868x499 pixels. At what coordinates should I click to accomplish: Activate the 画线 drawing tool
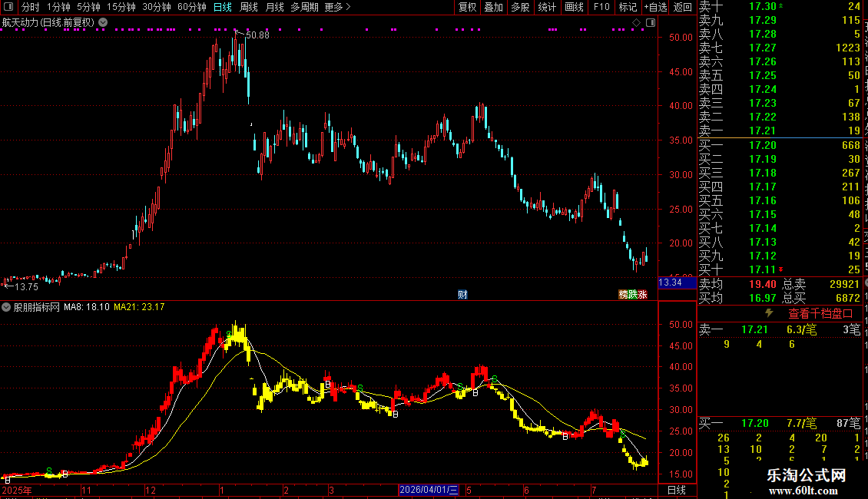pos(574,7)
